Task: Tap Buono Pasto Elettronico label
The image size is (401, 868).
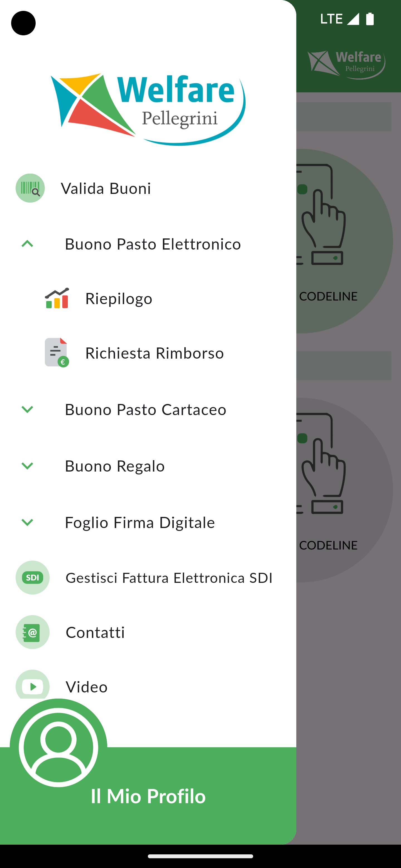Action: click(x=153, y=244)
